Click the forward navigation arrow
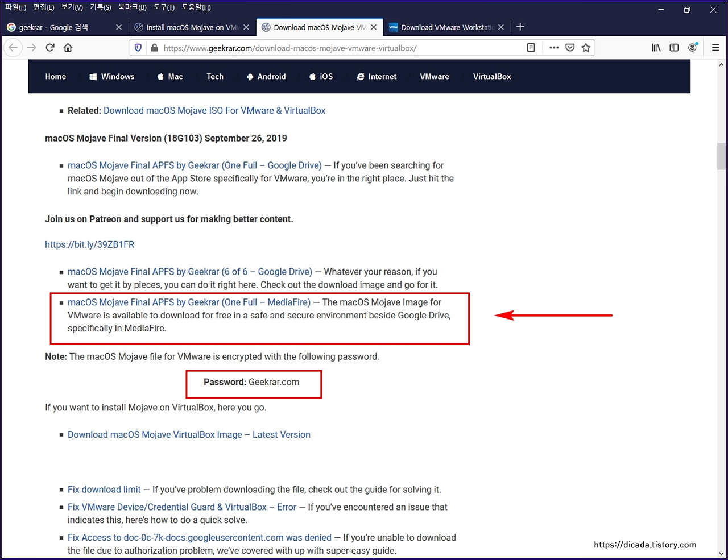The width and height of the screenshot is (728, 560). point(32,48)
